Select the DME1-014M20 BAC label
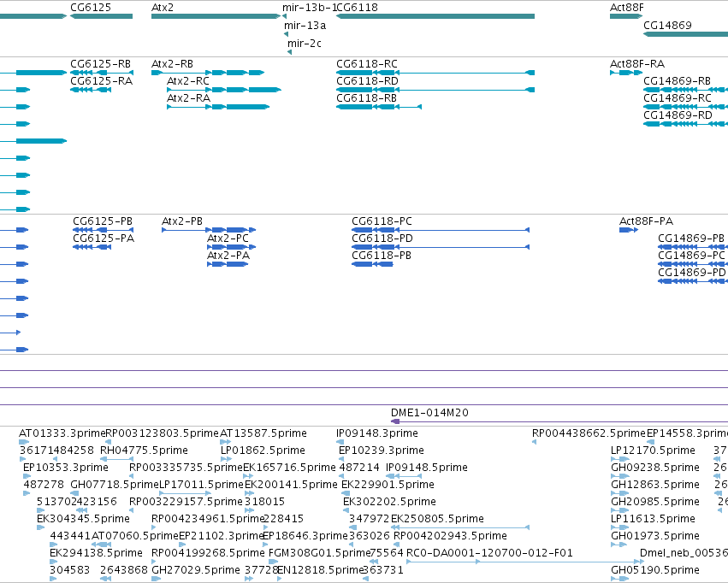This screenshot has width=728, height=583. click(429, 412)
